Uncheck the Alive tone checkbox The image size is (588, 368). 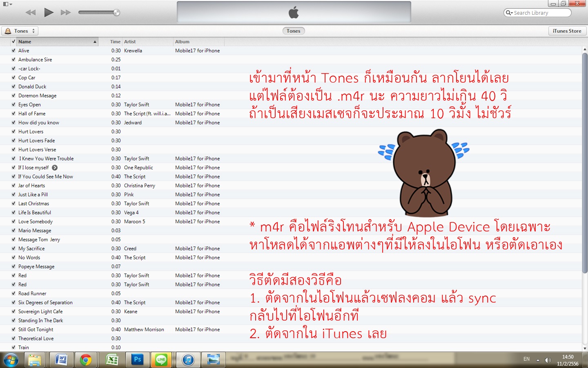coord(13,51)
